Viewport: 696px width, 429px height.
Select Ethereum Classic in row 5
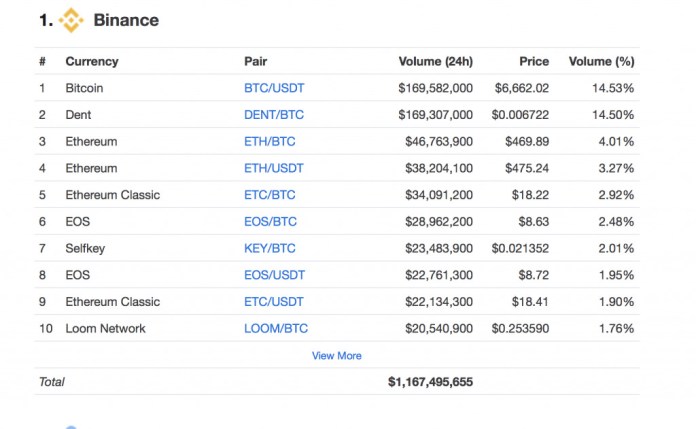(113, 195)
